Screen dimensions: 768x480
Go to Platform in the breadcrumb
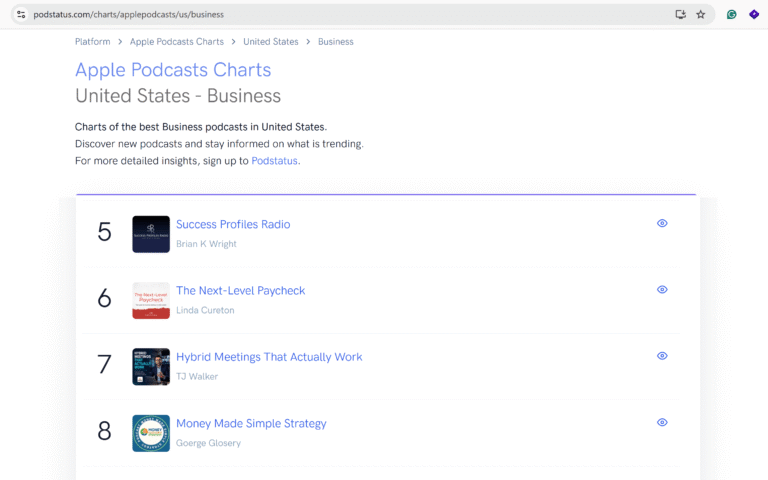coord(93,42)
